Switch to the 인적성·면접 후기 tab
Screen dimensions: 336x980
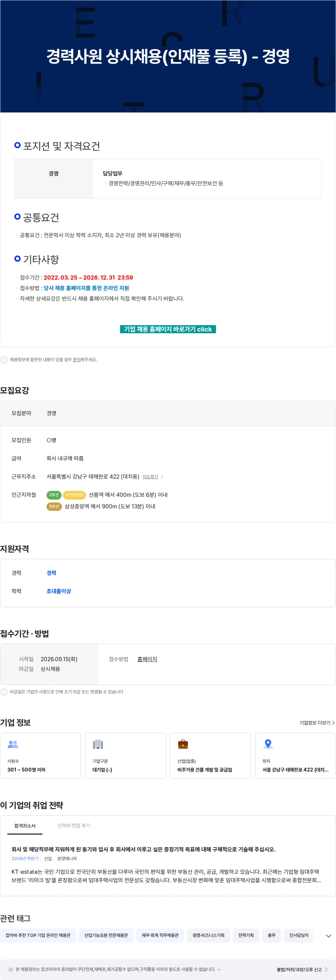74,825
